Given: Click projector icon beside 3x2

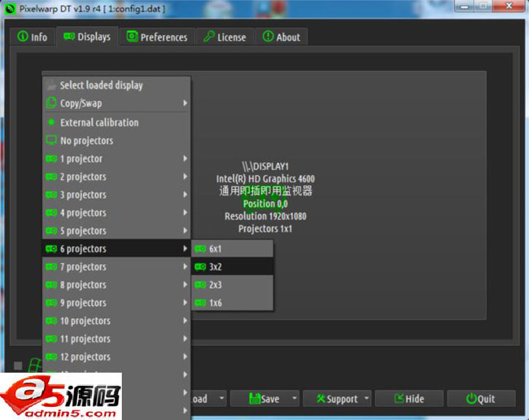Looking at the screenshot, I should click(x=200, y=267).
